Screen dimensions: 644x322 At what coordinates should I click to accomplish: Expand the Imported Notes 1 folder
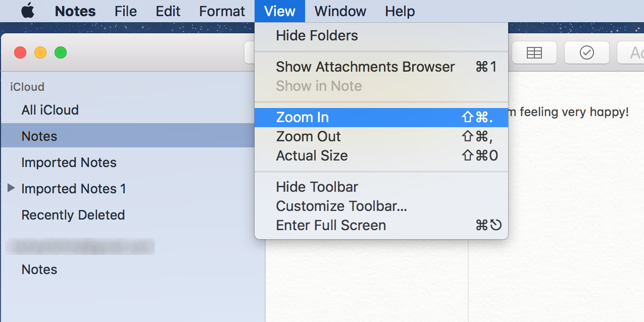[x=11, y=188]
